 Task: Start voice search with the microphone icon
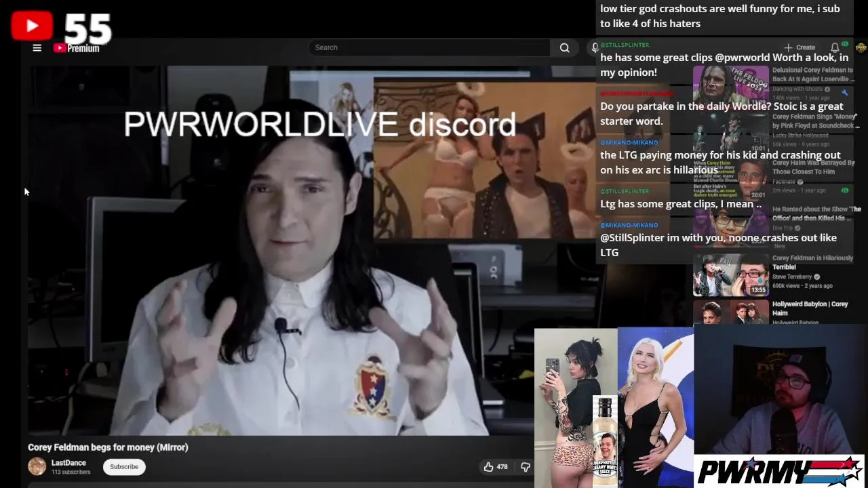point(594,47)
